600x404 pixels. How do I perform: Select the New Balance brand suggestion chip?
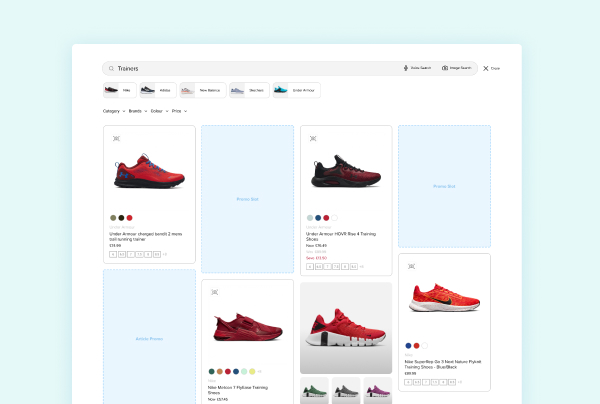pos(203,90)
